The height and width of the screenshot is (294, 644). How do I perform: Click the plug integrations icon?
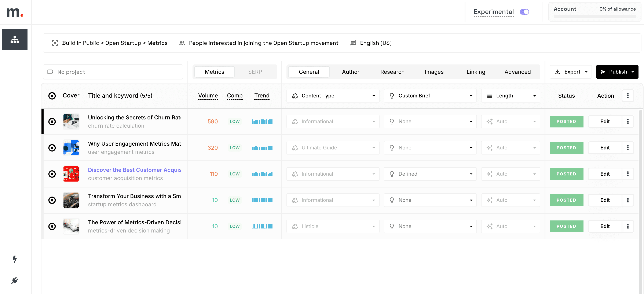pos(15,280)
